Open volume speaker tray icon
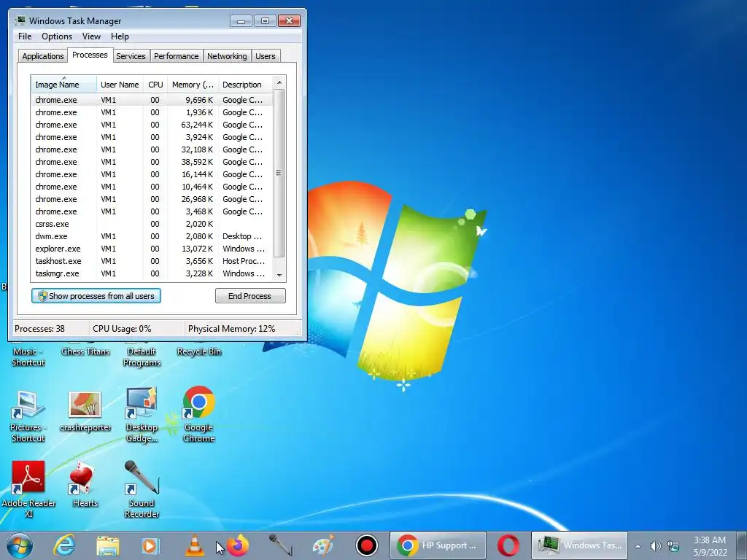747x560 pixels. pyautogui.click(x=656, y=546)
